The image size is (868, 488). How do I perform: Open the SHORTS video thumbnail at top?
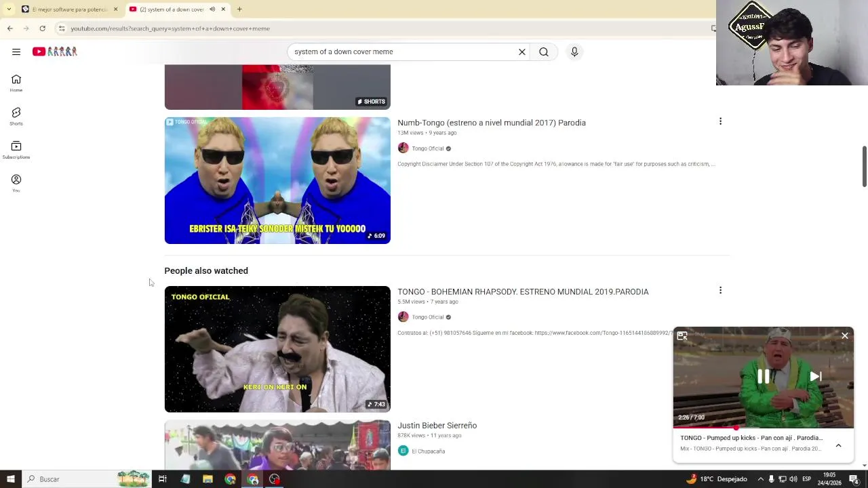point(277,87)
